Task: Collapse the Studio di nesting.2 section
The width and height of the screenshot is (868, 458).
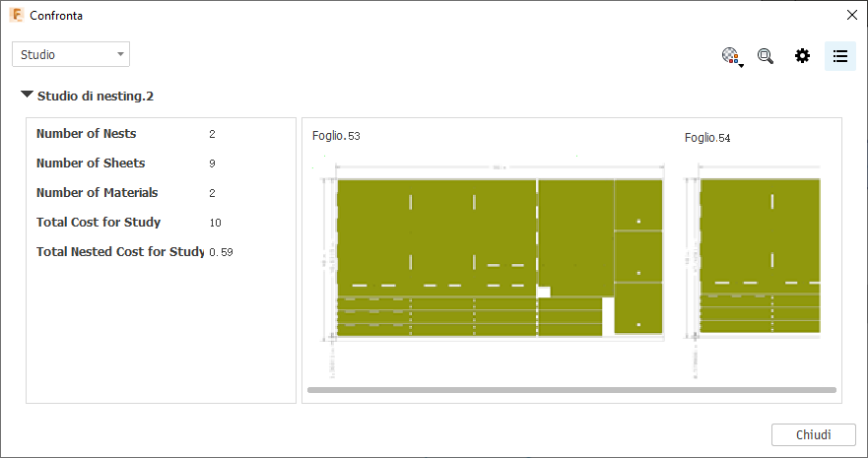Action: click(x=27, y=96)
